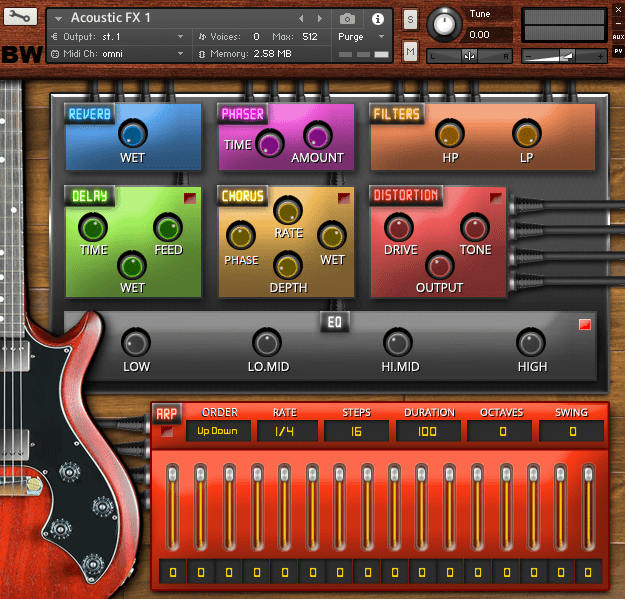Click the first ARP step value box
This screenshot has height=599, width=625.
click(173, 572)
